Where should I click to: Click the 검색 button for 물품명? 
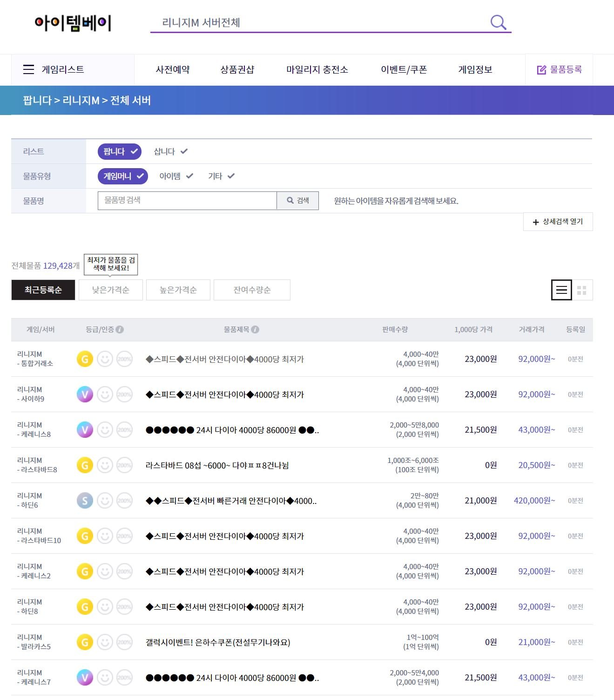pos(298,201)
